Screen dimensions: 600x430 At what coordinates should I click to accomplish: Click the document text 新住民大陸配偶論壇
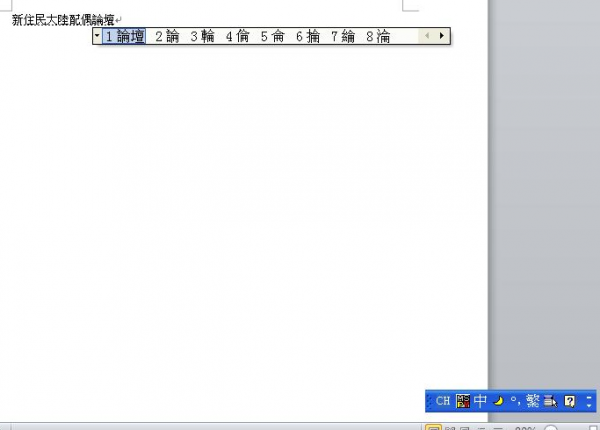(62, 19)
